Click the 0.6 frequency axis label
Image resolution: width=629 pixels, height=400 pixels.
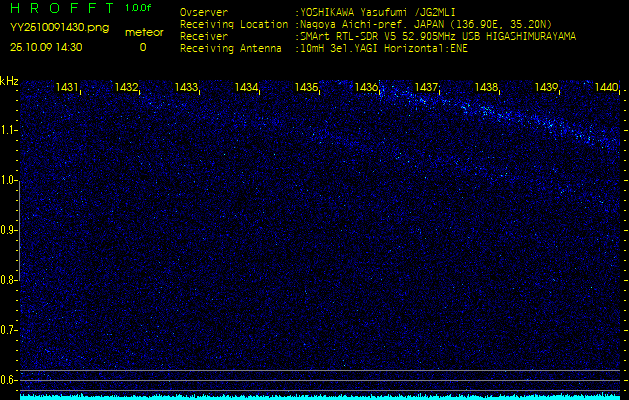[x=9, y=380]
